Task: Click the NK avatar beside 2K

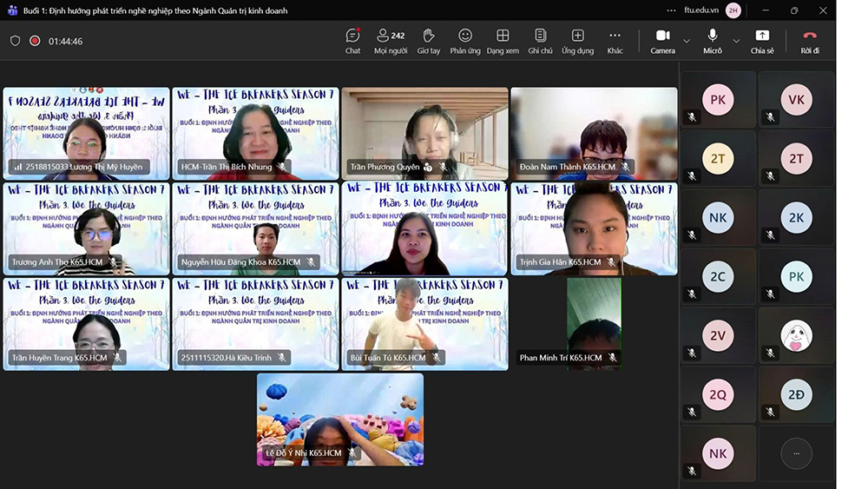Action: (x=718, y=218)
